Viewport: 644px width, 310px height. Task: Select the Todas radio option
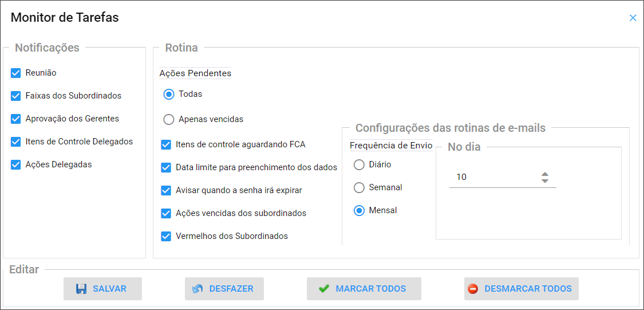click(x=168, y=94)
